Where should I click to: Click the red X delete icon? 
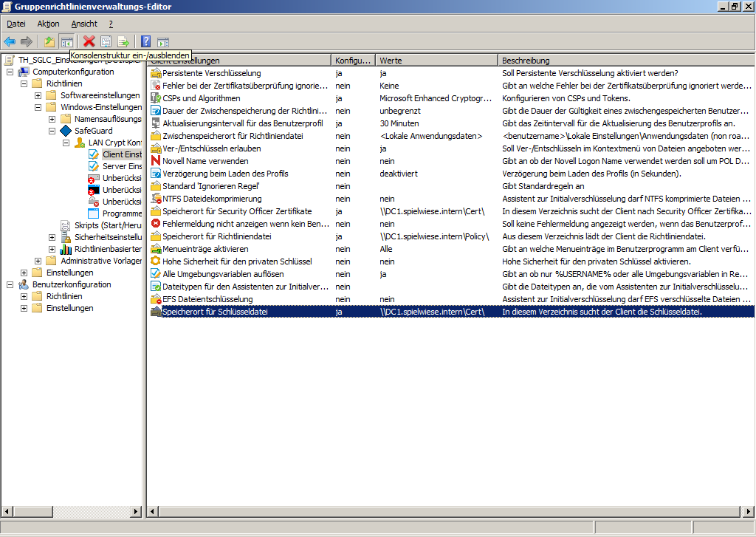point(89,41)
